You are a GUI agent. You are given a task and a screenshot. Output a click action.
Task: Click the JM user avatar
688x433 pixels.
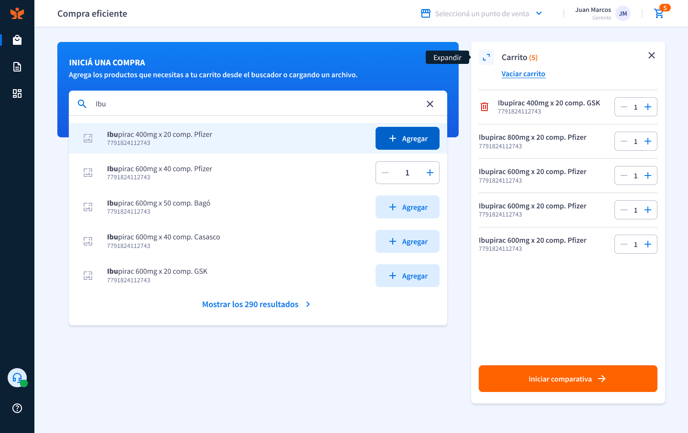pyautogui.click(x=623, y=14)
